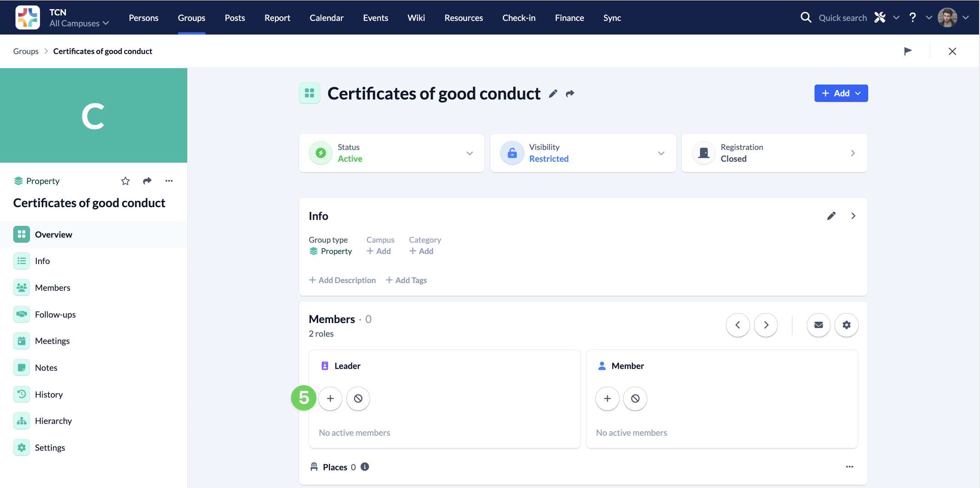
Task: Edit Info section with pencil icon
Action: (x=831, y=216)
